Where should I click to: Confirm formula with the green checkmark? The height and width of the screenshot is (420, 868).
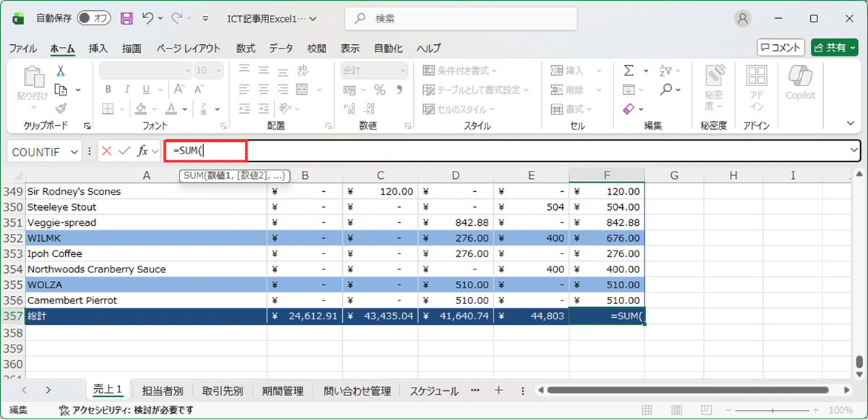[124, 151]
